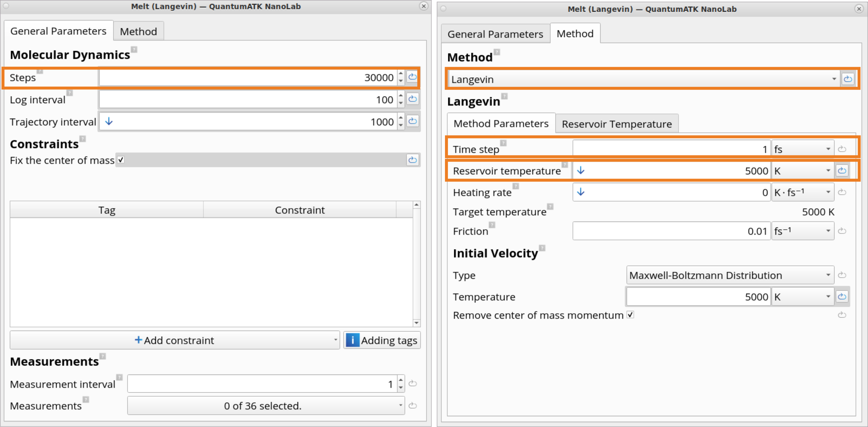Click the Friction value field
The width and height of the screenshot is (868, 427).
click(x=671, y=231)
